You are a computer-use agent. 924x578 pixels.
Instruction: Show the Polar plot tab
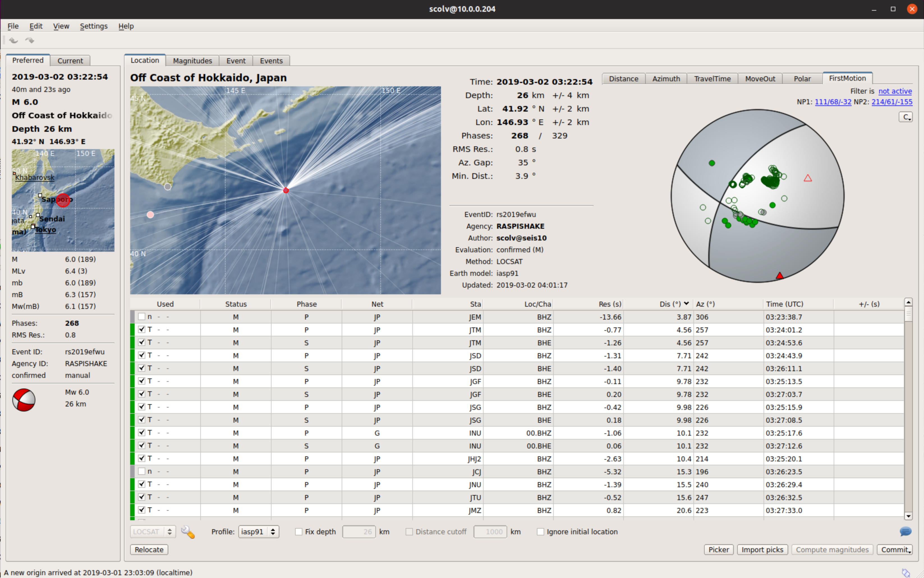click(802, 79)
